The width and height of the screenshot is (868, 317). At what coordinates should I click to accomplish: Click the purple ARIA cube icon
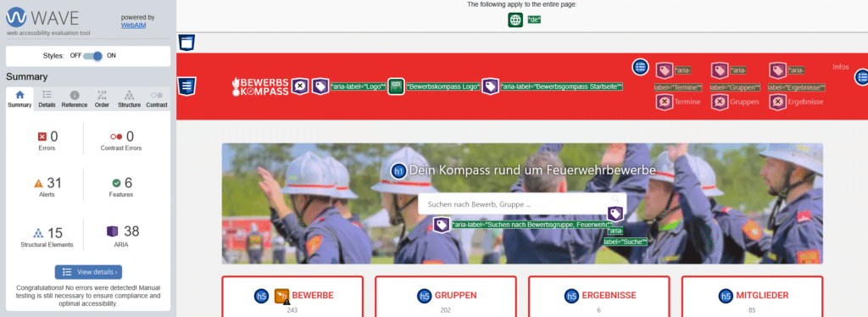click(x=113, y=231)
